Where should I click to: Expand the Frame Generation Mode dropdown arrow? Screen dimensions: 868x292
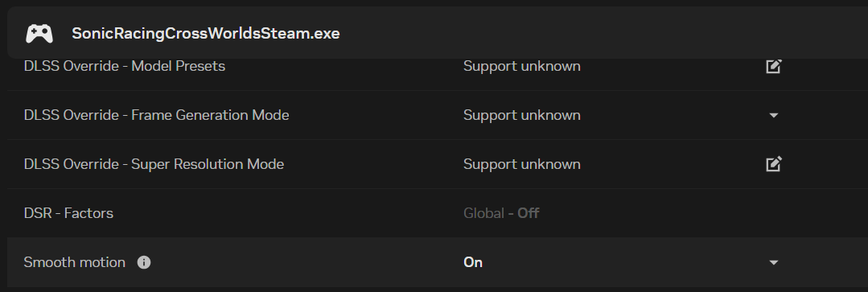tap(774, 116)
